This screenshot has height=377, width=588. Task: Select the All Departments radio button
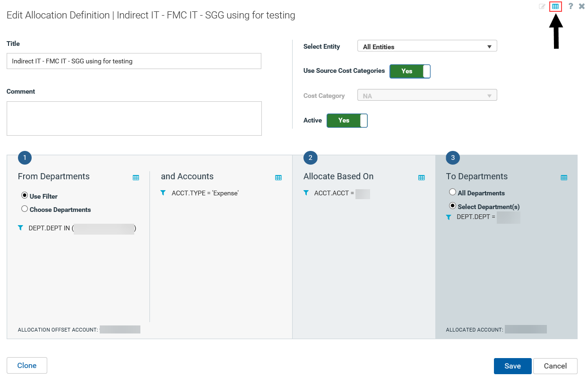[x=452, y=192]
